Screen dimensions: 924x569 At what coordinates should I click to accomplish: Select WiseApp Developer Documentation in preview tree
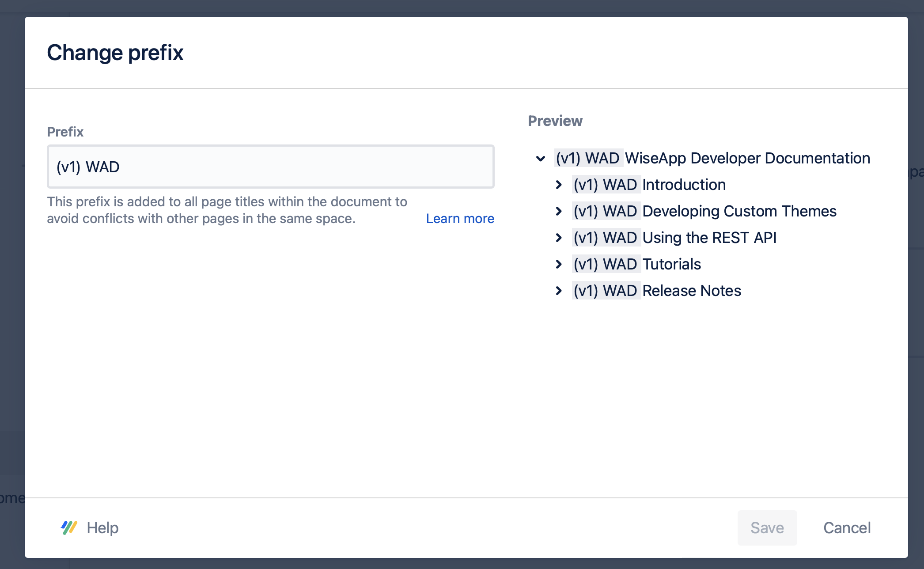tap(747, 159)
